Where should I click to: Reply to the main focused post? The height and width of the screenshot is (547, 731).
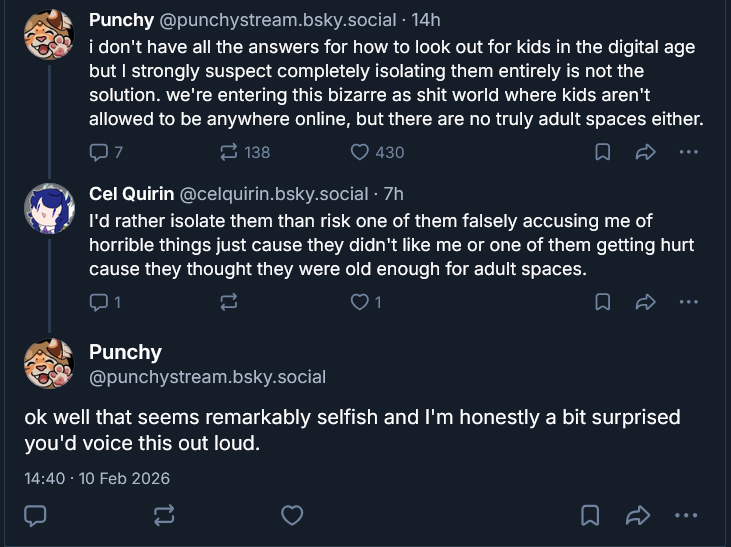click(x=36, y=515)
